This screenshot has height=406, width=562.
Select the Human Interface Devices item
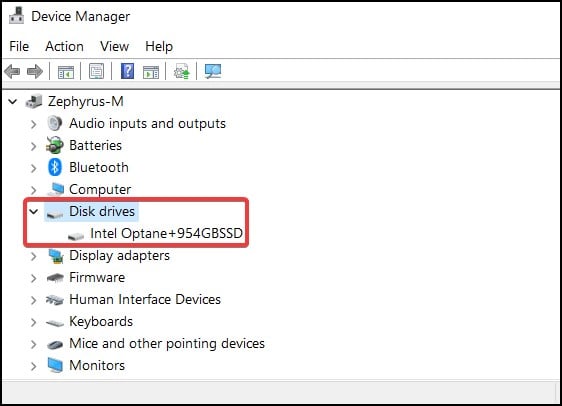[x=145, y=299]
